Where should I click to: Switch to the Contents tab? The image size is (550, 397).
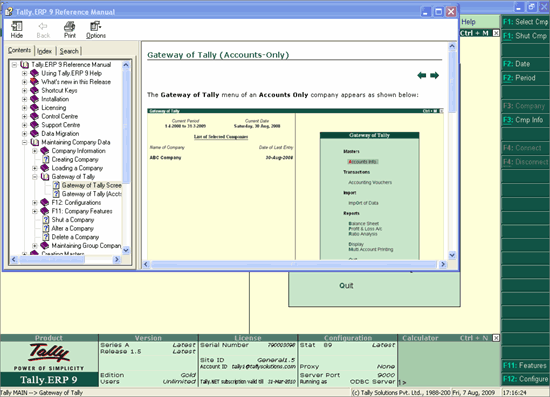tap(19, 51)
